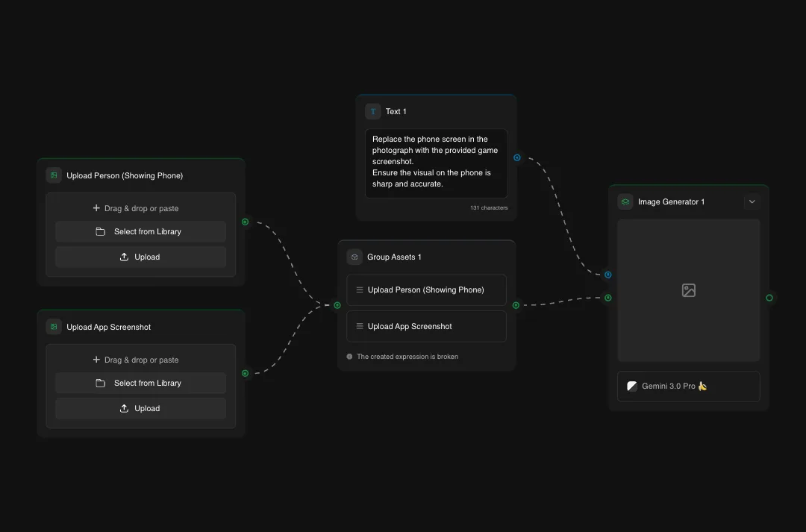The image size is (806, 532).
Task: Open the Image Generator 1 dropdown chevron
Action: [x=752, y=201]
